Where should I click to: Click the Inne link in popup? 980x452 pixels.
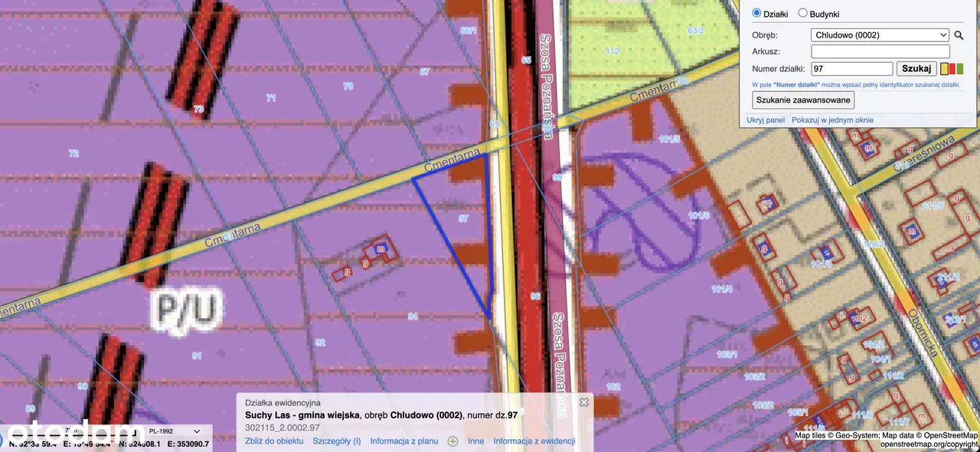(475, 441)
